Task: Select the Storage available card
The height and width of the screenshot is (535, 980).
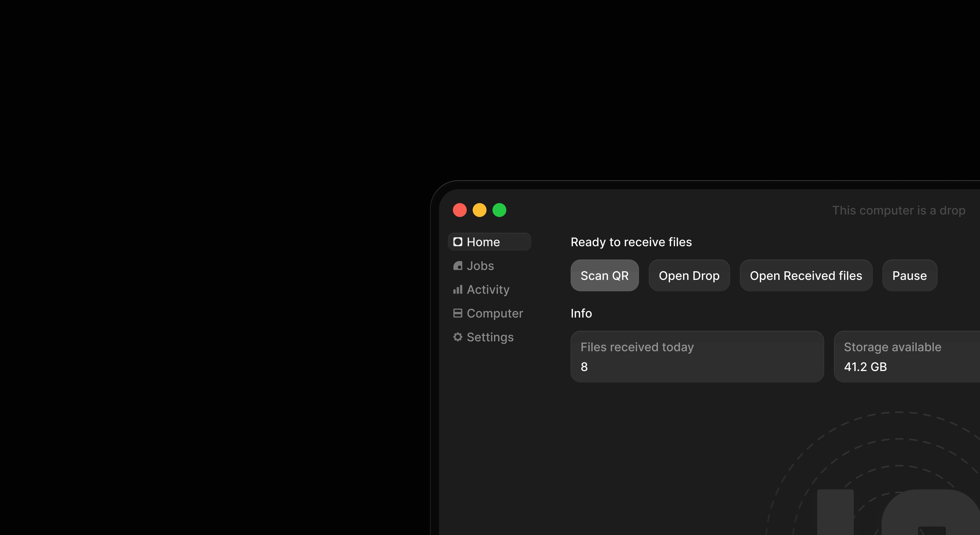Action: pyautogui.click(x=907, y=356)
